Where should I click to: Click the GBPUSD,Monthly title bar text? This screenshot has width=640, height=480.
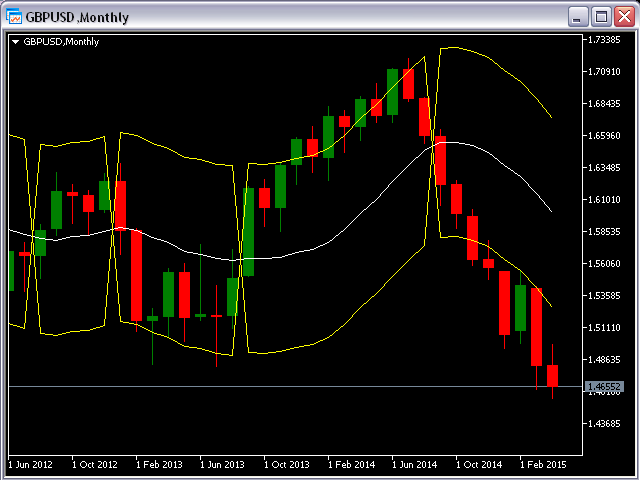click(x=77, y=17)
